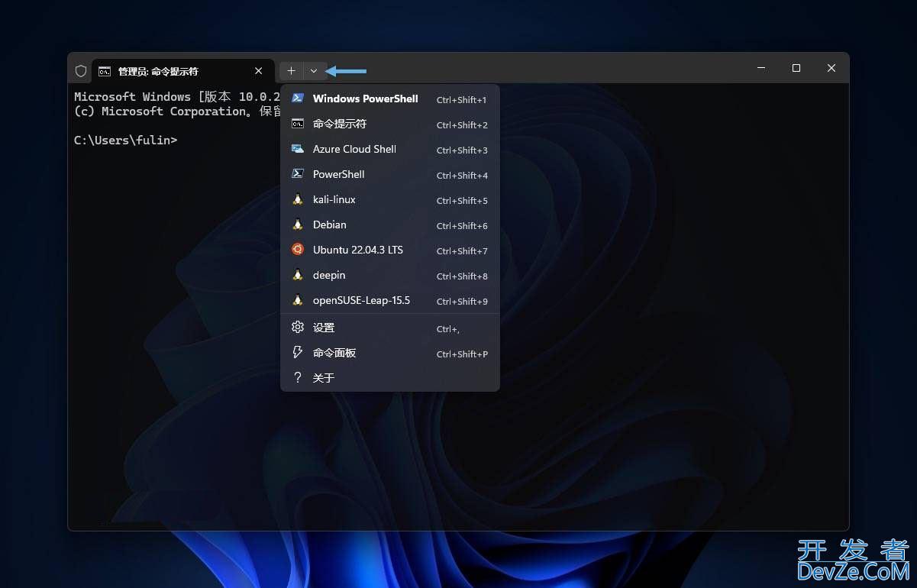Select openSUSE-Leap-15.5 from the menu
The image size is (917, 588).
click(x=390, y=300)
